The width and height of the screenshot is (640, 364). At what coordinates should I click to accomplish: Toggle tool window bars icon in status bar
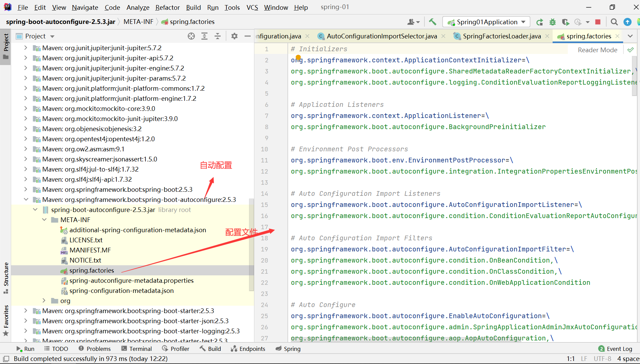click(6, 359)
